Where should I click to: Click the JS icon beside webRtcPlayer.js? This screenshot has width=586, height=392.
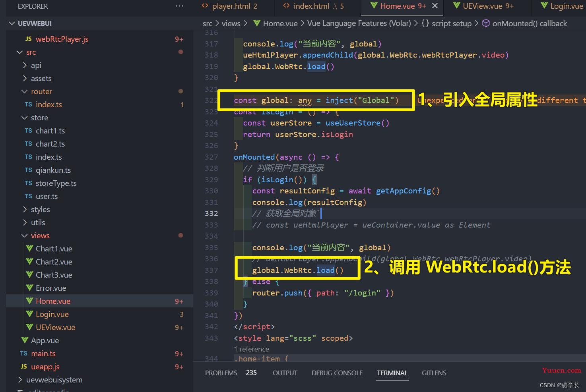tap(29, 39)
